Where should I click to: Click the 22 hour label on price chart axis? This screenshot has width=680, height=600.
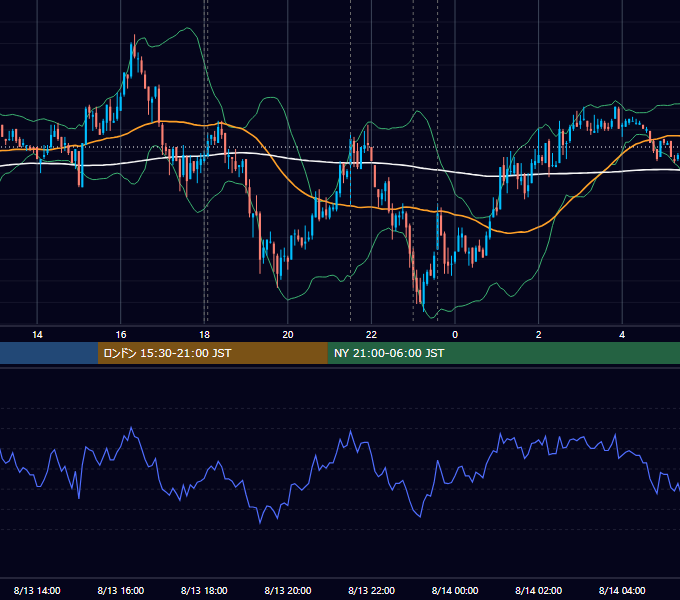pyautogui.click(x=371, y=335)
